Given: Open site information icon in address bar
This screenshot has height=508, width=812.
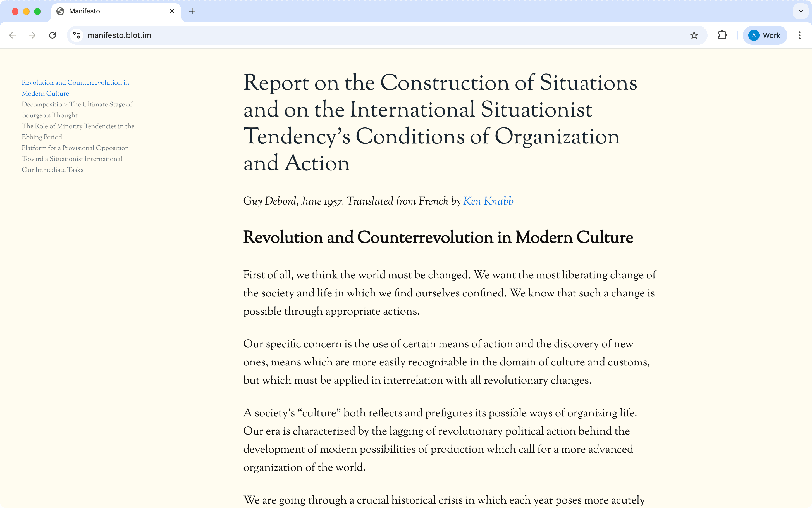Looking at the screenshot, I should (x=77, y=35).
